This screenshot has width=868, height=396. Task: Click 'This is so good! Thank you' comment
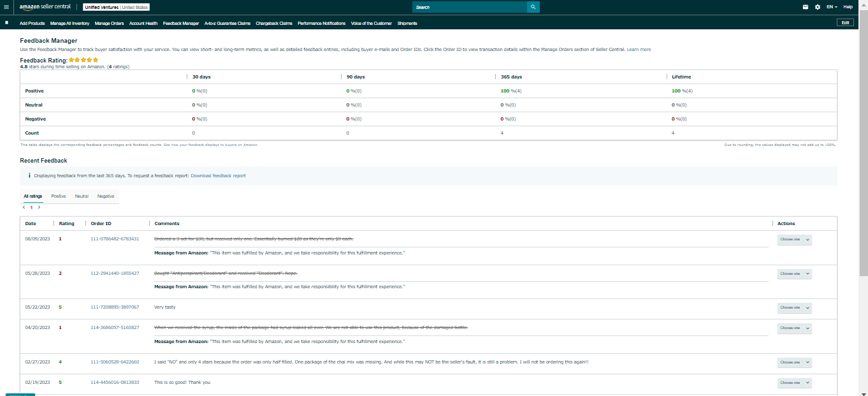click(x=182, y=382)
